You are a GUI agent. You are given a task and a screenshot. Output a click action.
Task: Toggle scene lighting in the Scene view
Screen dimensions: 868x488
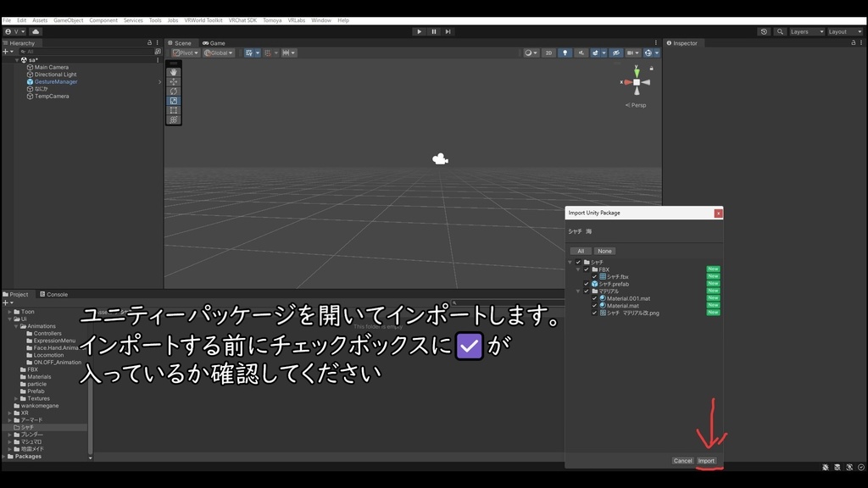[565, 52]
